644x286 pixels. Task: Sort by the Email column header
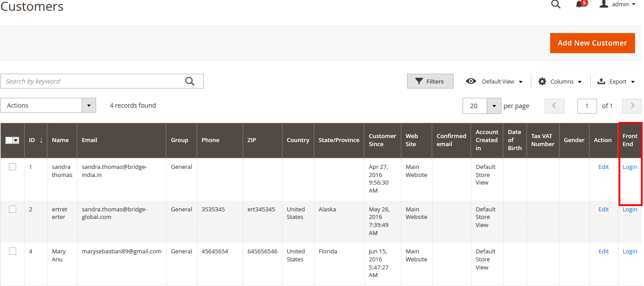tap(89, 140)
